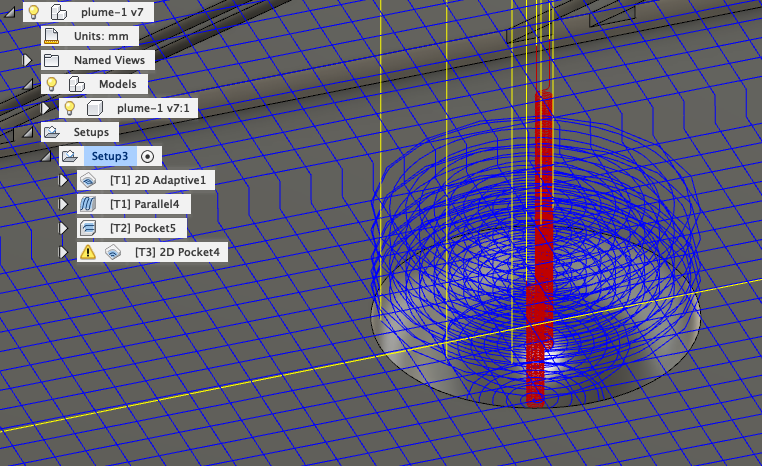This screenshot has width=762, height=466.
Task: Expand the [T3] 2D Pocket4 operation
Action: pyautogui.click(x=63, y=252)
